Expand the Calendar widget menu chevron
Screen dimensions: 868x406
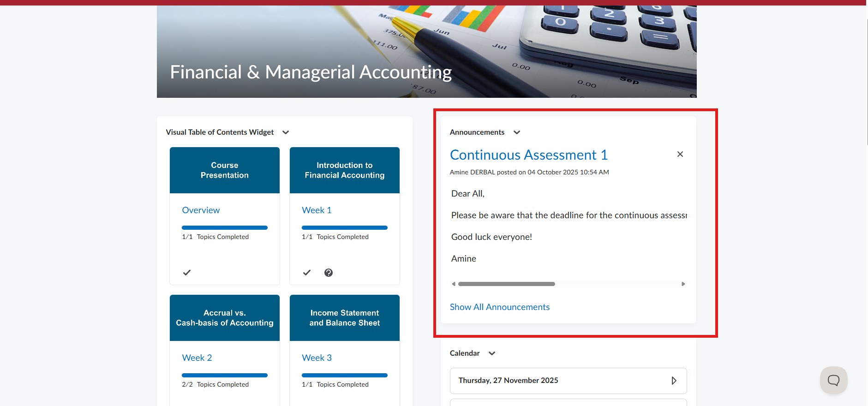point(492,353)
